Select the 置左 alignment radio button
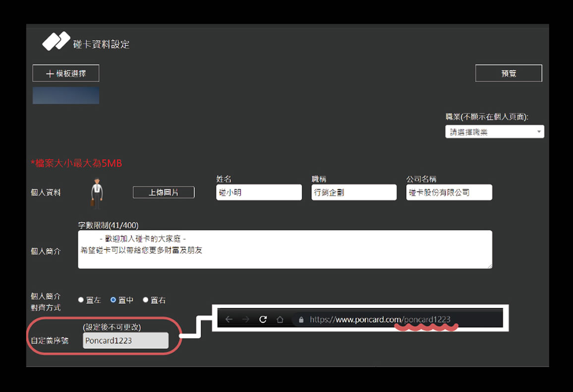Image resolution: width=573 pixels, height=392 pixels. click(x=81, y=300)
